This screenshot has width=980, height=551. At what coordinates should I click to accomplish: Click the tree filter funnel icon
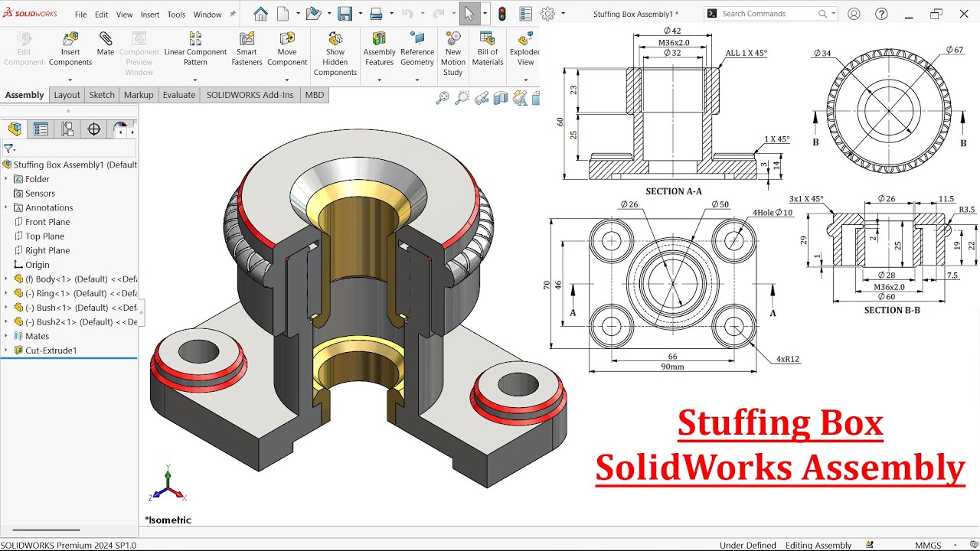(8, 148)
